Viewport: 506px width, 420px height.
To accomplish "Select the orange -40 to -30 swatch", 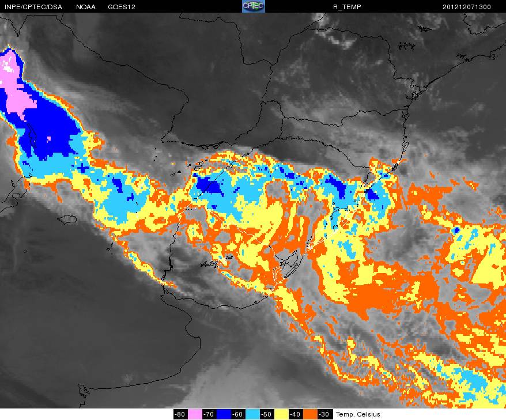I will [310, 414].
